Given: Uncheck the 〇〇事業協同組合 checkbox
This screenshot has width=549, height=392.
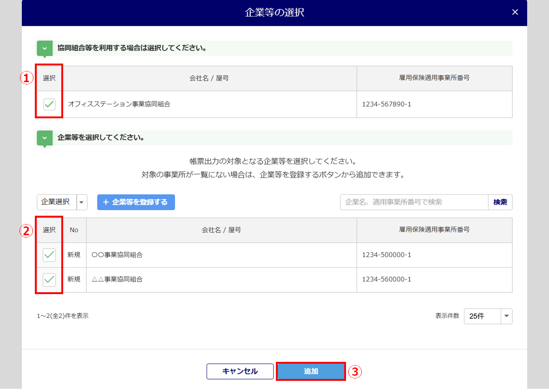Looking at the screenshot, I should pyautogui.click(x=49, y=255).
